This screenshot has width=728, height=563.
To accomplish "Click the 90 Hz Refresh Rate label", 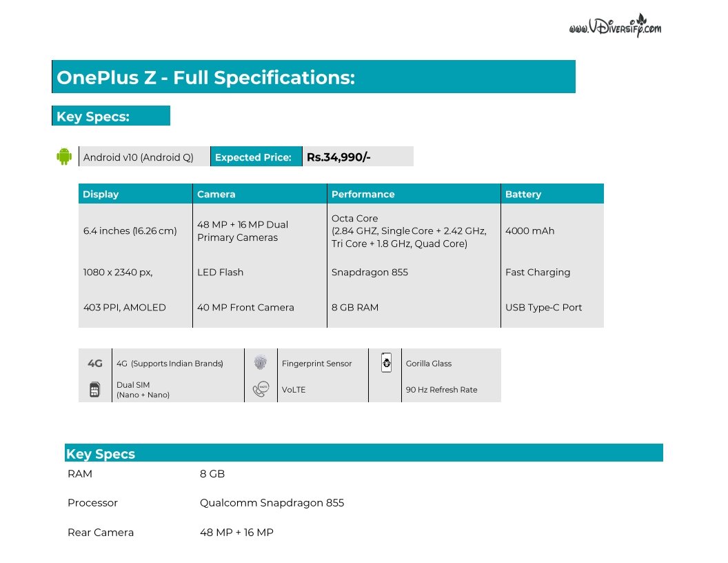I will [x=441, y=390].
